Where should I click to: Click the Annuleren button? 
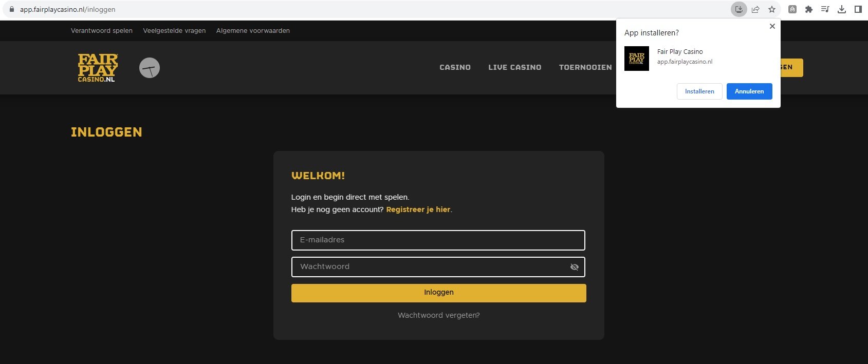(749, 91)
